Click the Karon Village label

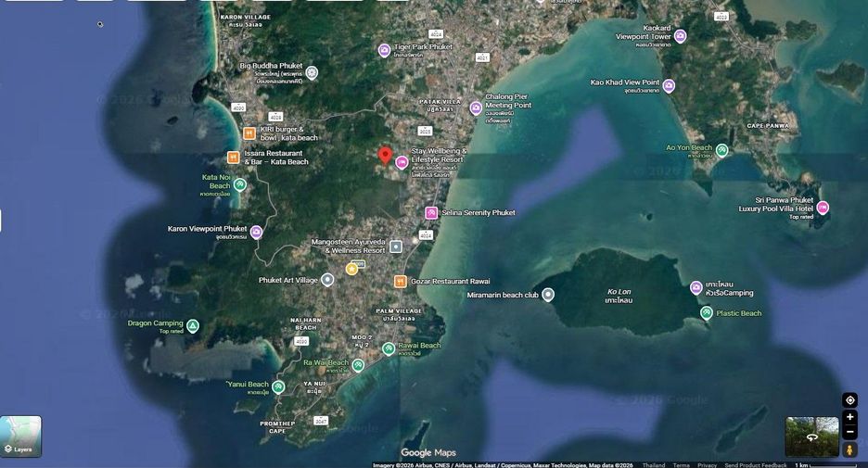click(245, 21)
